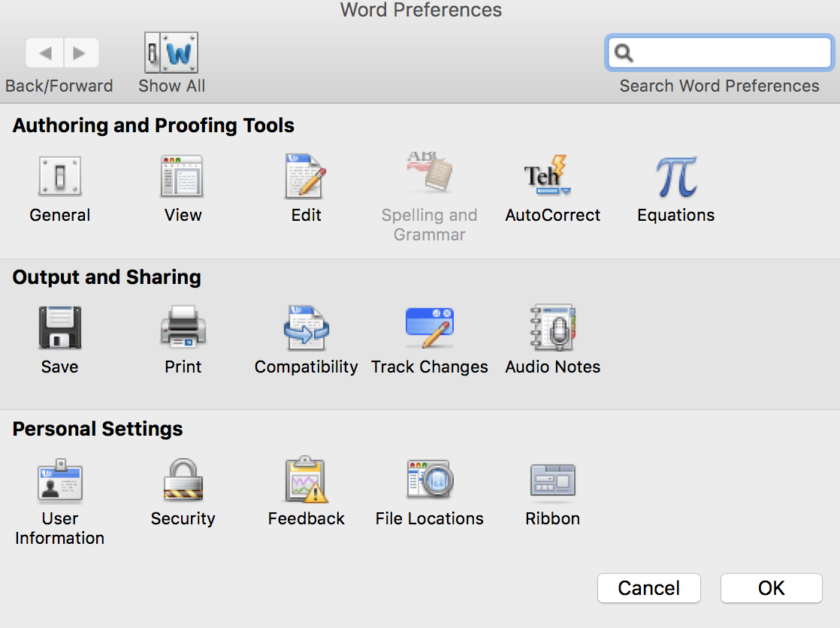Click the Security padlock icon
This screenshot has height=628, width=840.
[x=183, y=481]
